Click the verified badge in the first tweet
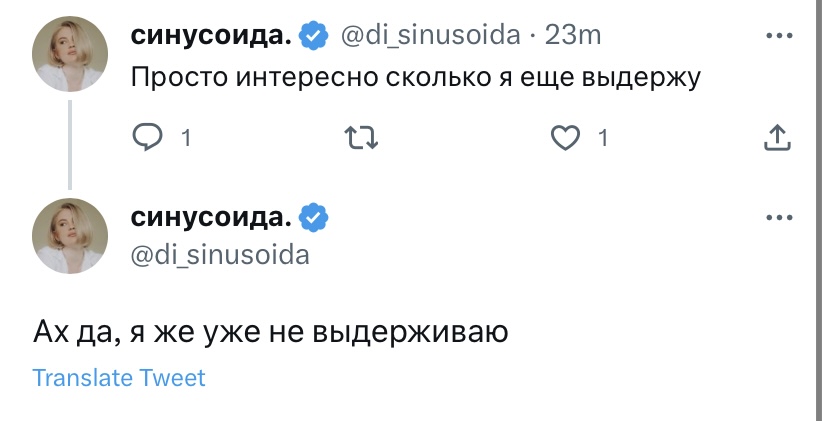Image resolution: width=828 pixels, height=421 pixels. click(x=314, y=36)
